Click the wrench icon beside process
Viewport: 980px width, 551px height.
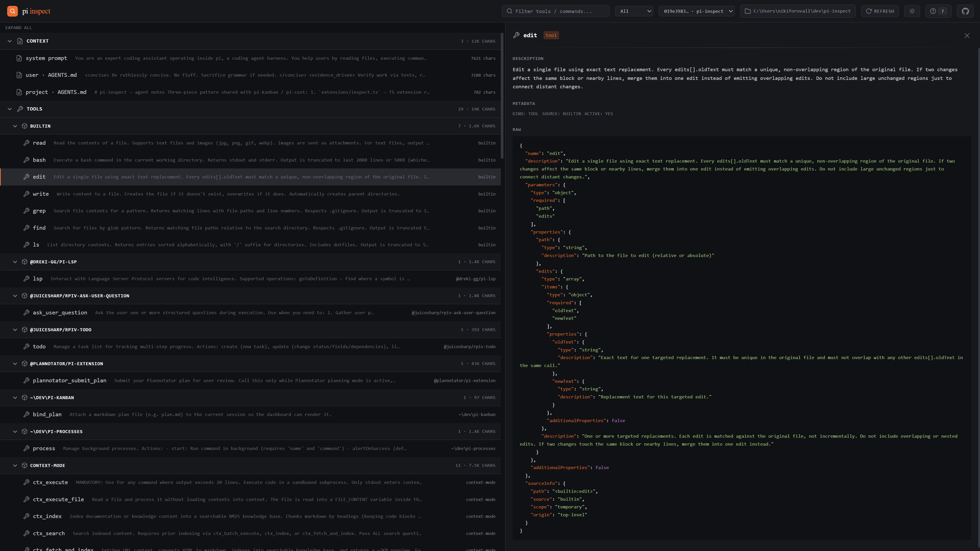[26, 449]
